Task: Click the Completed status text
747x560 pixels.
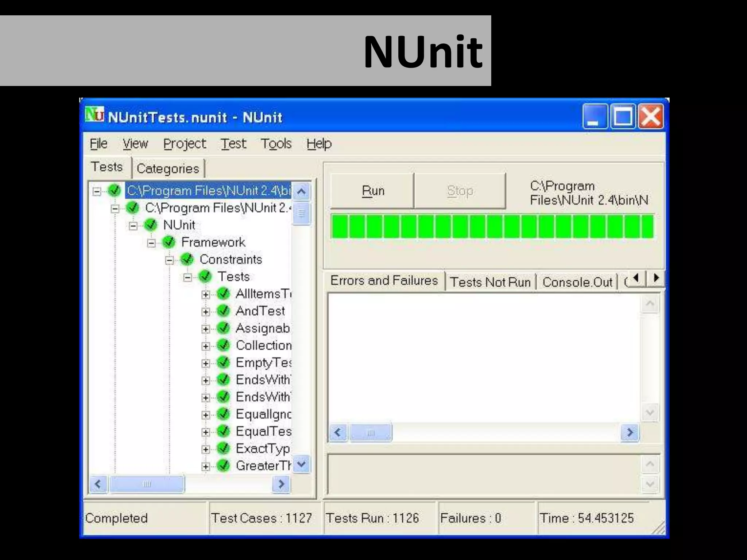Action: [x=116, y=518]
